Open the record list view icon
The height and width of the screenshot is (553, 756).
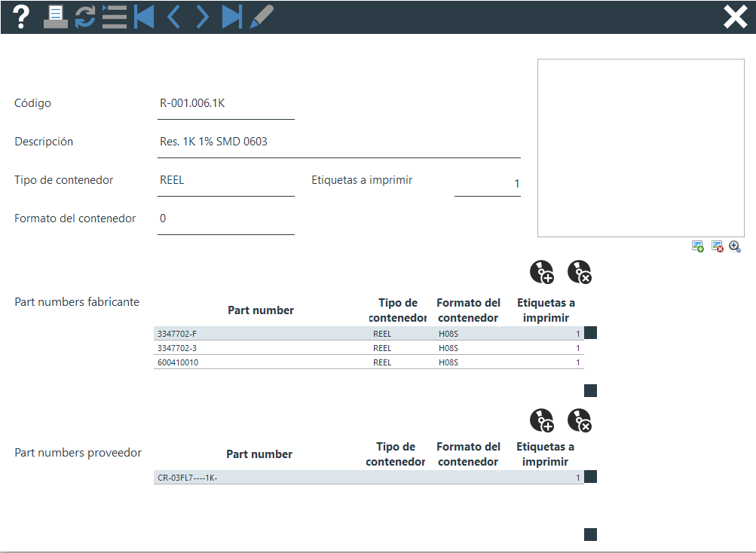coord(114,17)
